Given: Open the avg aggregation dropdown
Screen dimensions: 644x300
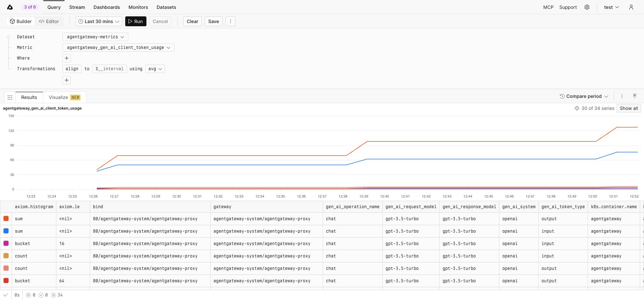Looking at the screenshot, I should click(x=155, y=69).
